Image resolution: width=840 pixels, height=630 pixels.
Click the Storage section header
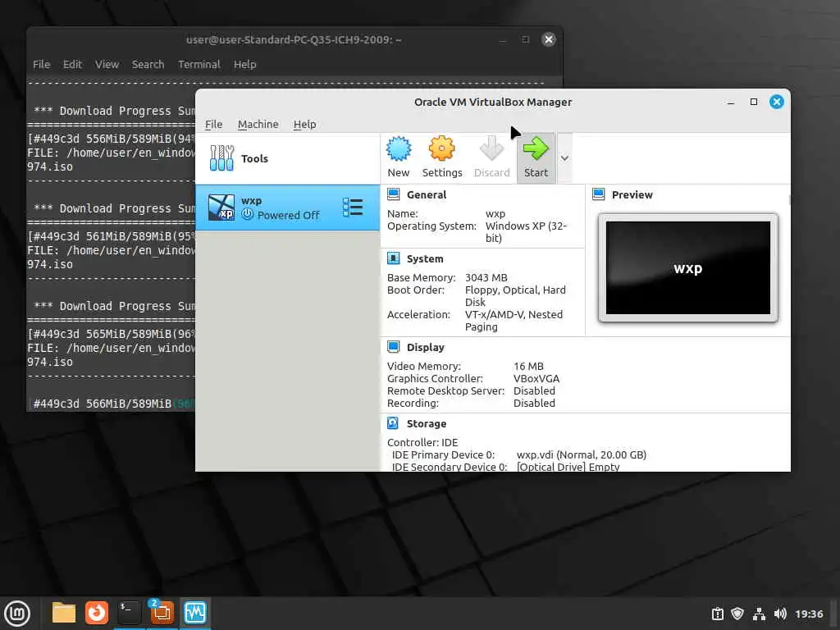[426, 424]
